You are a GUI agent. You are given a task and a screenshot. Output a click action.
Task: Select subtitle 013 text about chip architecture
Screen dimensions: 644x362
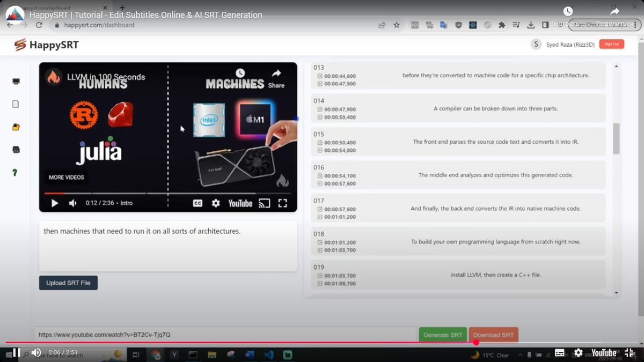coord(496,76)
